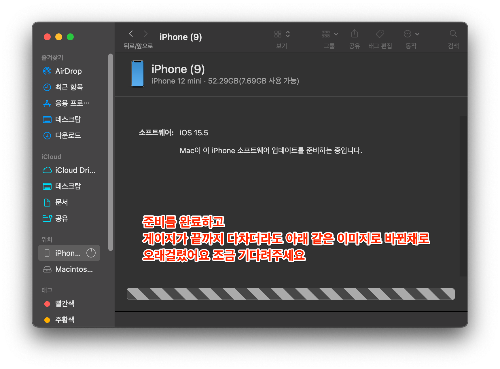Click the striped update progress bar
This screenshot has height=369, width=500.
tap(291, 294)
